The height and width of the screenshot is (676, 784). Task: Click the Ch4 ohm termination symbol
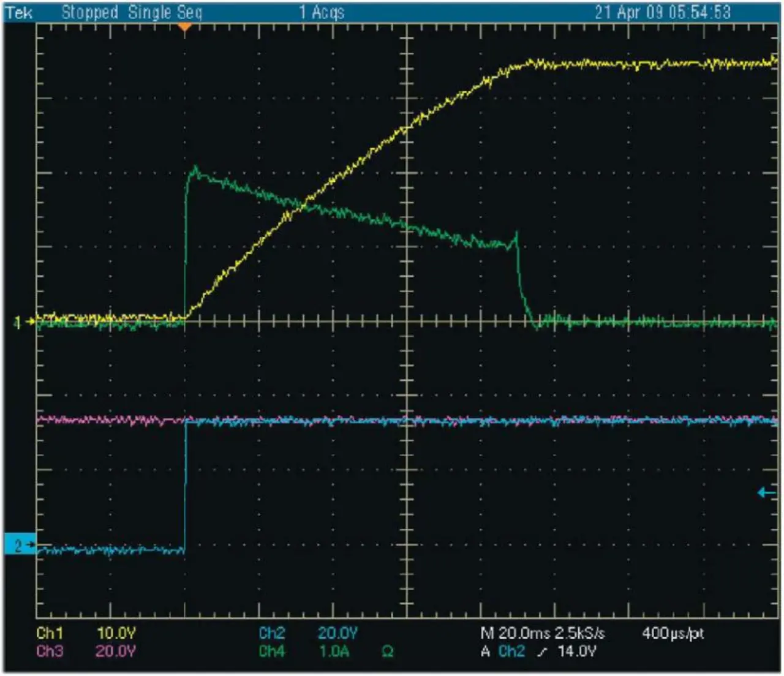coord(387,652)
